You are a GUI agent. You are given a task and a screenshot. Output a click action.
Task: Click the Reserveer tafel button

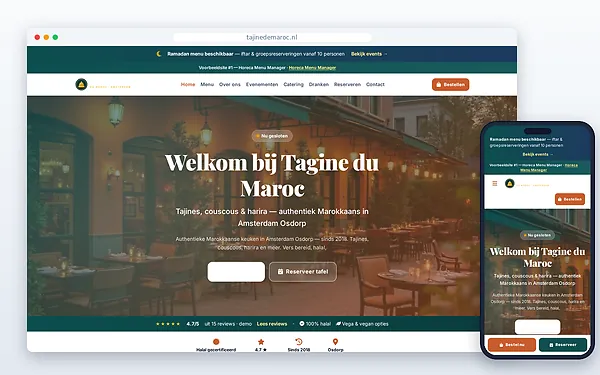303,272
